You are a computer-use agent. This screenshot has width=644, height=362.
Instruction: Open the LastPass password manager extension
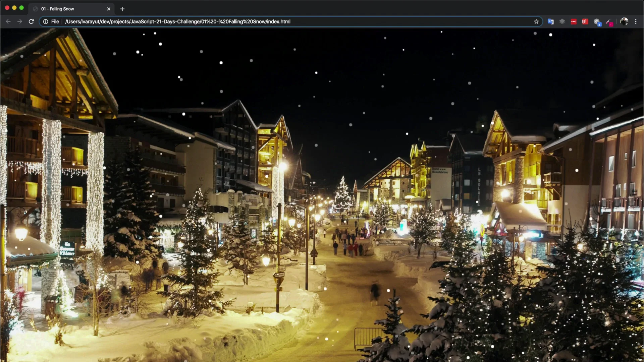tap(574, 21)
